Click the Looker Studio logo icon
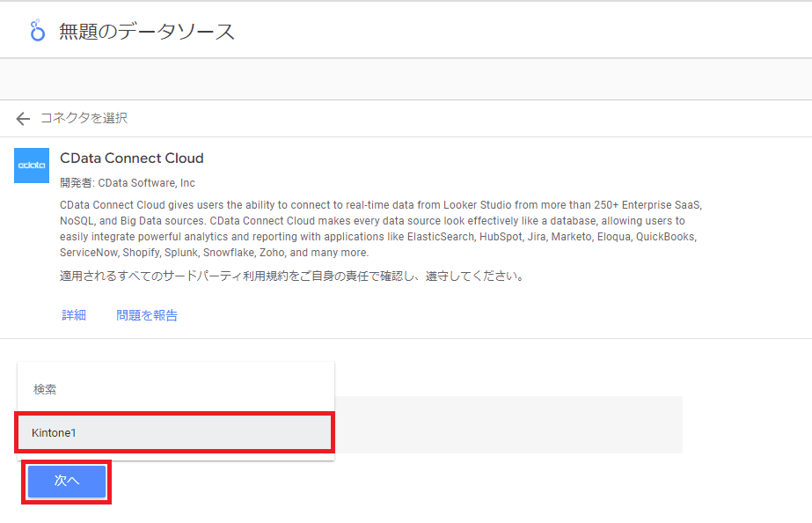812x523 pixels. pos(37,31)
